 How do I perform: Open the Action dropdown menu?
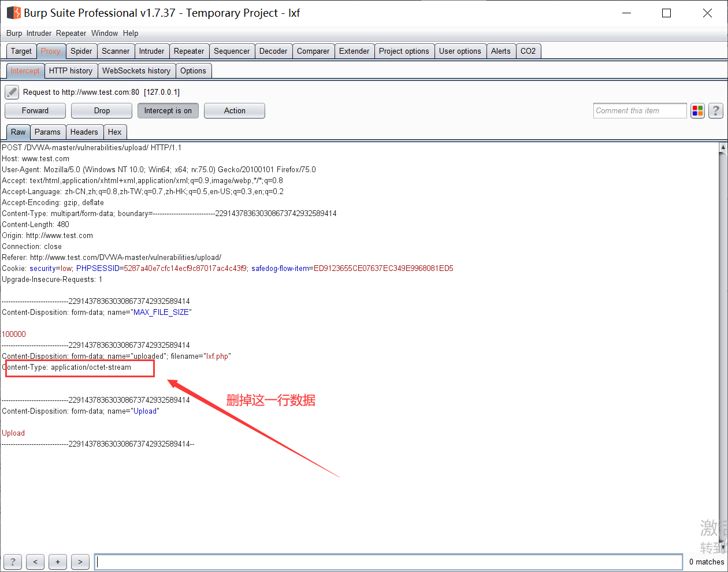click(x=235, y=111)
